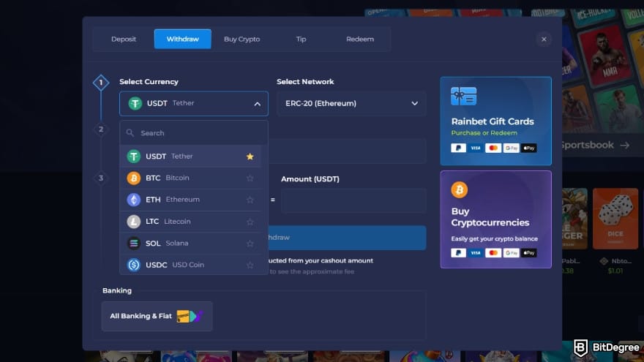The height and width of the screenshot is (362, 644).
Task: Click the Tether logo in the list
Action: 133,157
